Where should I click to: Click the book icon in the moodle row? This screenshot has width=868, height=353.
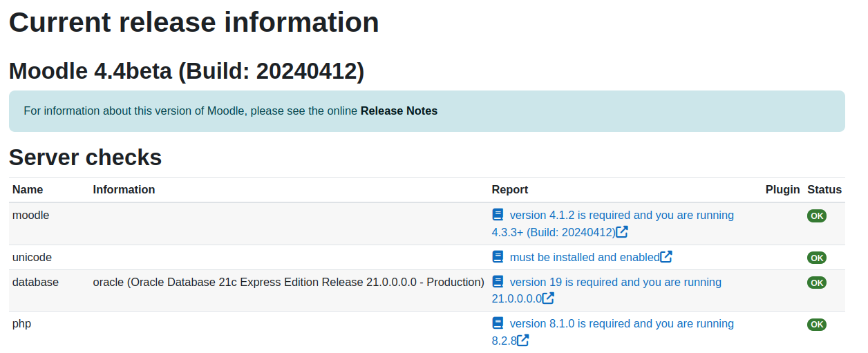(x=498, y=215)
